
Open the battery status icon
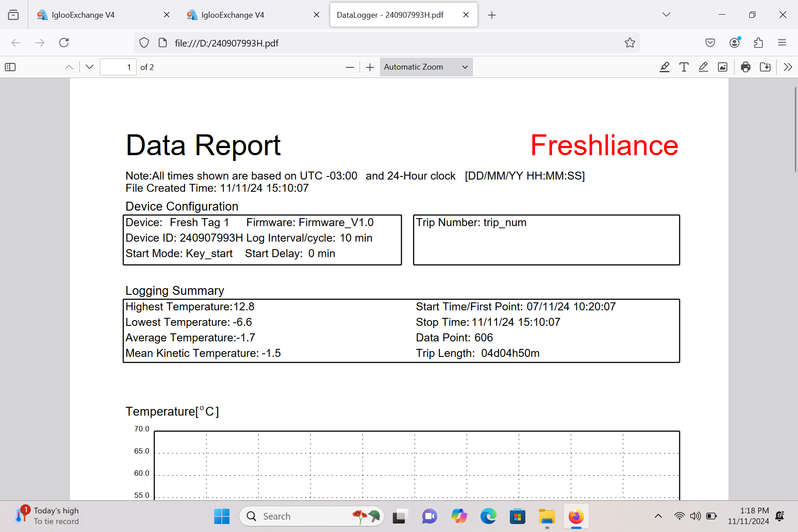[712, 516]
